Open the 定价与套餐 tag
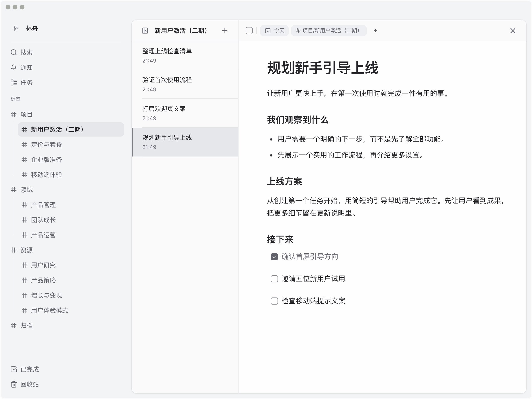This screenshot has height=399, width=532. coord(71,145)
